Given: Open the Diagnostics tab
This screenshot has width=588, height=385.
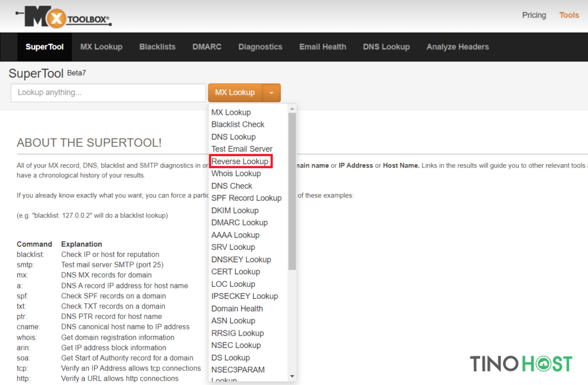Looking at the screenshot, I should tap(260, 47).
